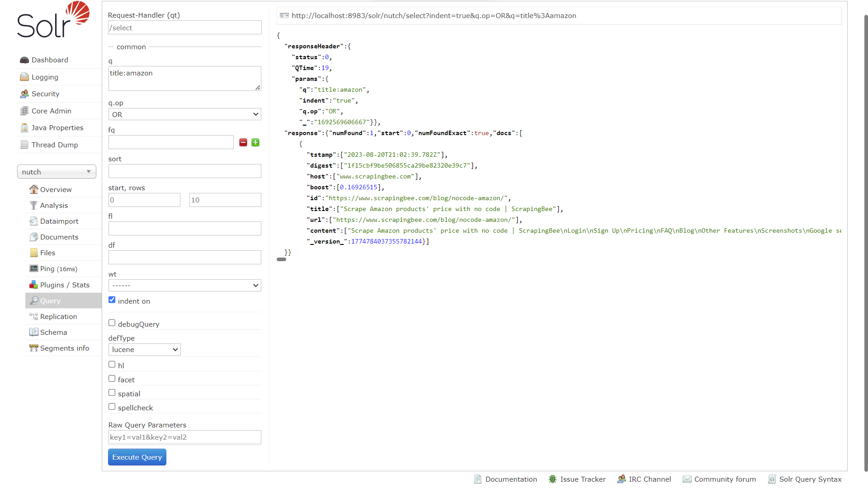Screen dimensions: 868x488
Task: Select the Query magnifier icon in sidebar
Action: click(x=34, y=300)
